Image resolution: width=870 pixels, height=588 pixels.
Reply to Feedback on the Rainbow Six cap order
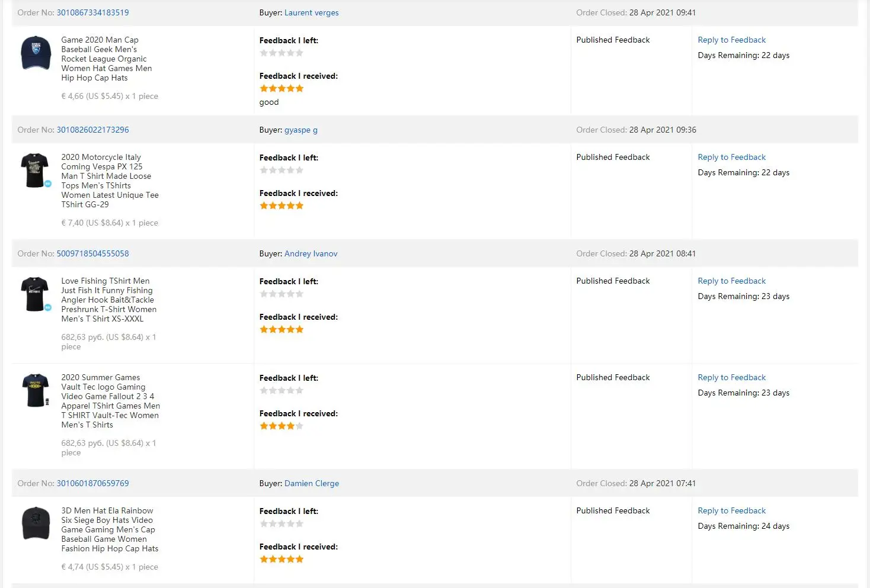(x=731, y=510)
